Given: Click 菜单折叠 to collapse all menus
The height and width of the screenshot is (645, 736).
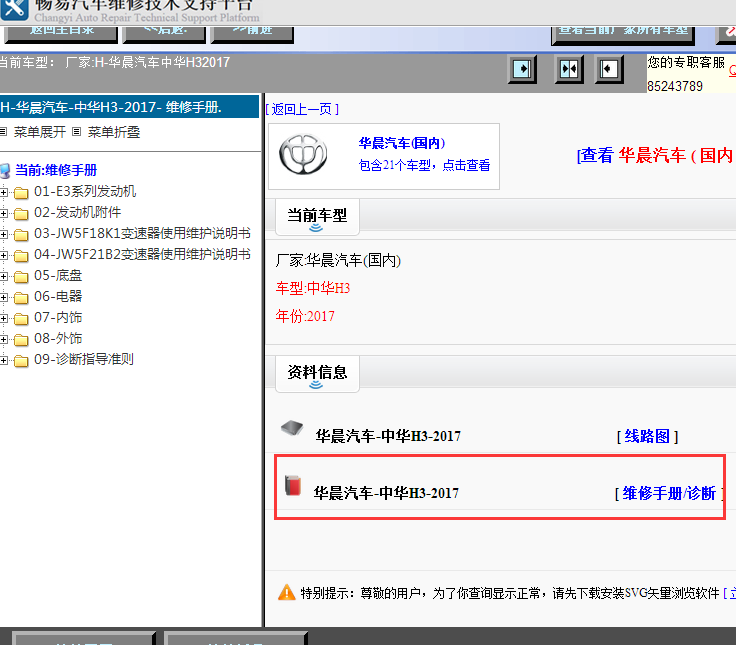Looking at the screenshot, I should coord(114,132).
